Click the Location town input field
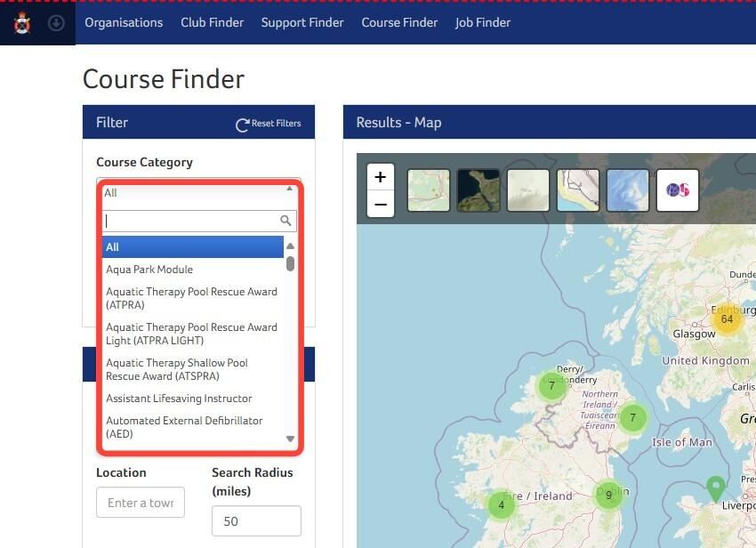The image size is (756, 548). (x=141, y=503)
